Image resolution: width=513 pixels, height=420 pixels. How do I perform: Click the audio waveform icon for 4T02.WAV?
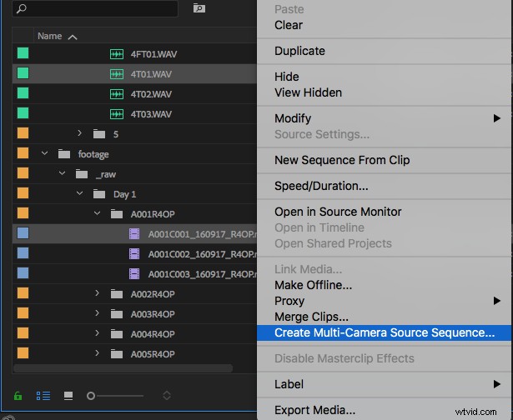[117, 94]
